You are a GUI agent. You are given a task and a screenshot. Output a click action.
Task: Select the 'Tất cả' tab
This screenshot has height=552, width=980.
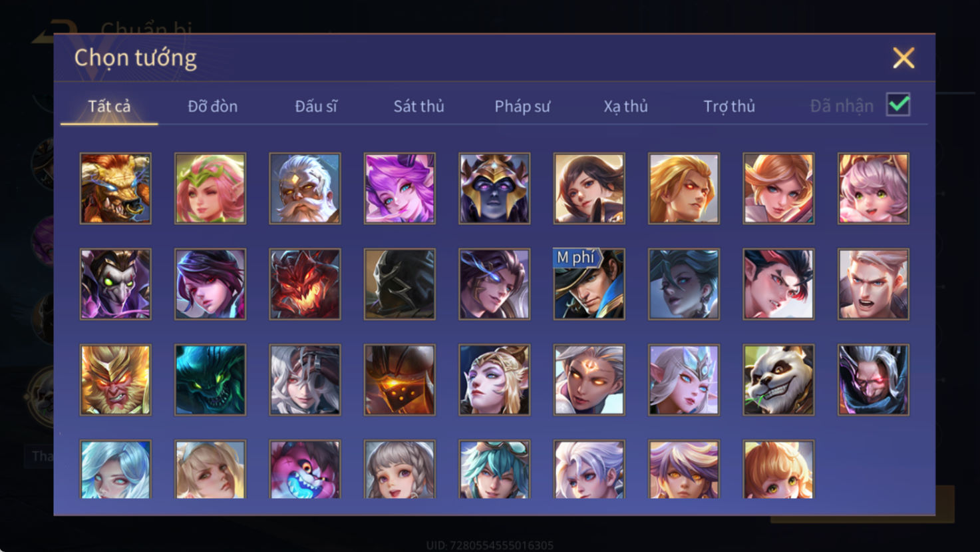coord(109,106)
